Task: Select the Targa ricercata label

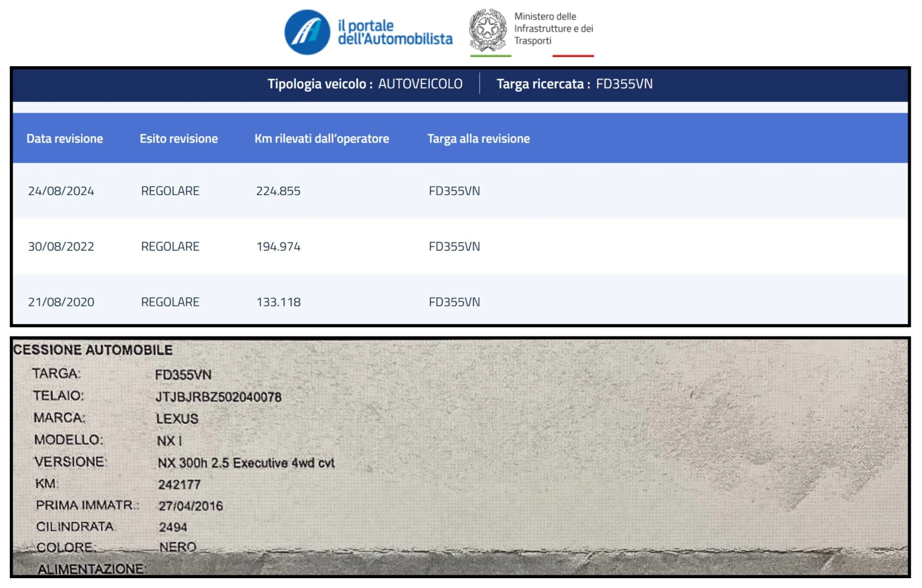Action: pyautogui.click(x=543, y=84)
